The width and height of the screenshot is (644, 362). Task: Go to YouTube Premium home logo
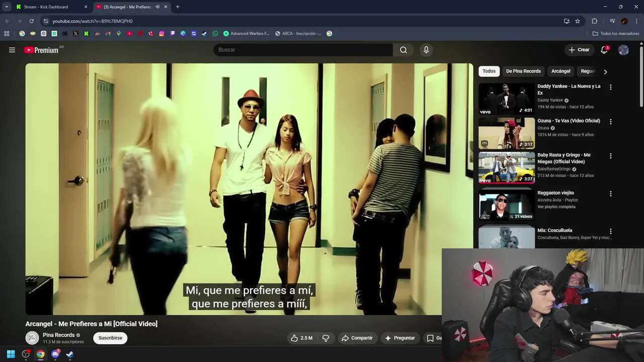click(x=41, y=50)
